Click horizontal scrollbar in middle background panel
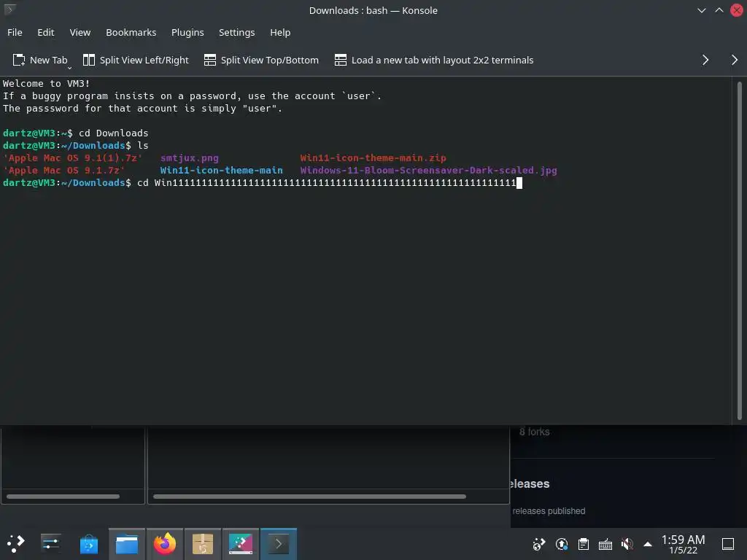The image size is (747, 560). [x=309, y=496]
